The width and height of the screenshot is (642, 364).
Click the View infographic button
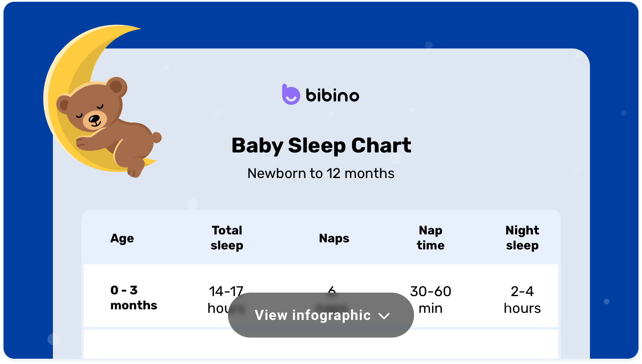[321, 315]
